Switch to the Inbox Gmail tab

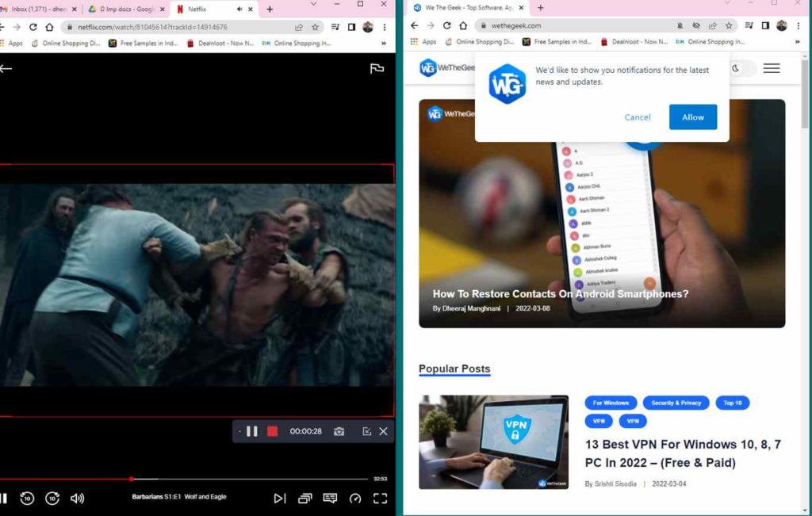[x=39, y=9]
